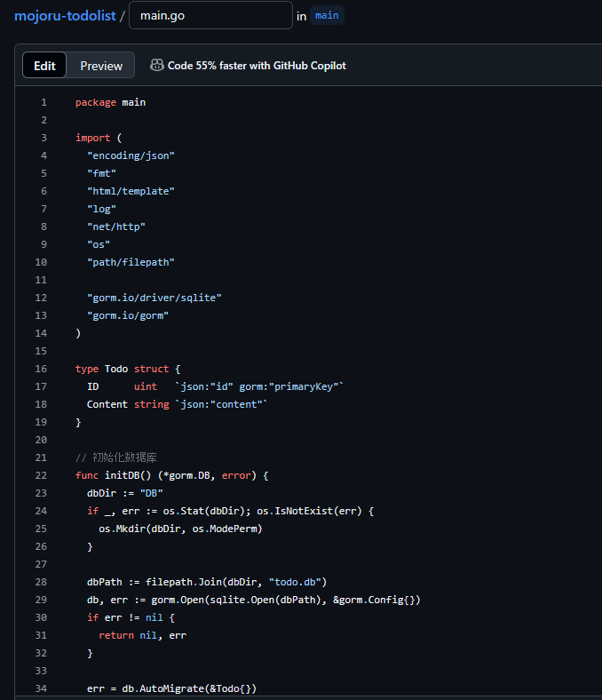Viewport: 602px width, 700px height.
Task: Click the 'func initDB()' declaration line
Action: click(171, 475)
